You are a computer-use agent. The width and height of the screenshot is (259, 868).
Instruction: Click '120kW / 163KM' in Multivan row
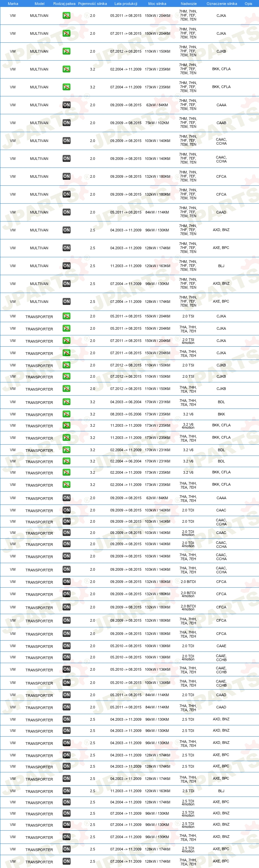(x=158, y=265)
